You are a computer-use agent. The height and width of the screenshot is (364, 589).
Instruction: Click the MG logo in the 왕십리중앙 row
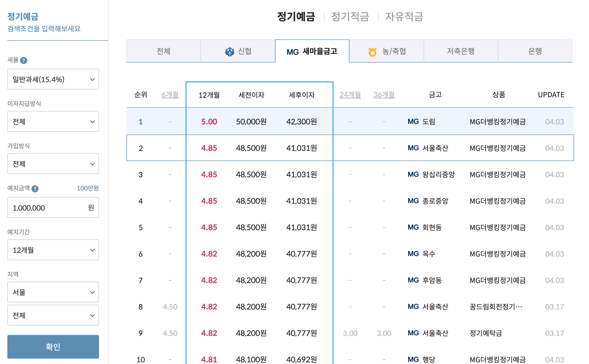point(413,174)
